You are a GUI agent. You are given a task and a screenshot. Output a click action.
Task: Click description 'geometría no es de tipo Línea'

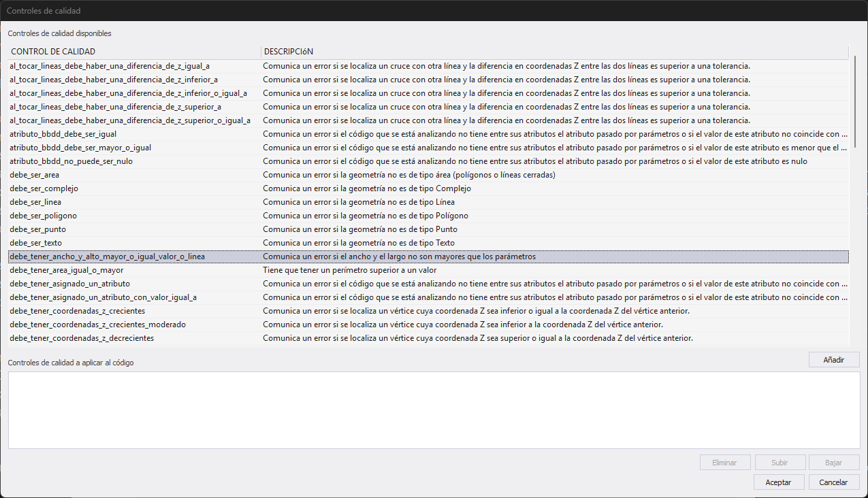[x=359, y=202]
